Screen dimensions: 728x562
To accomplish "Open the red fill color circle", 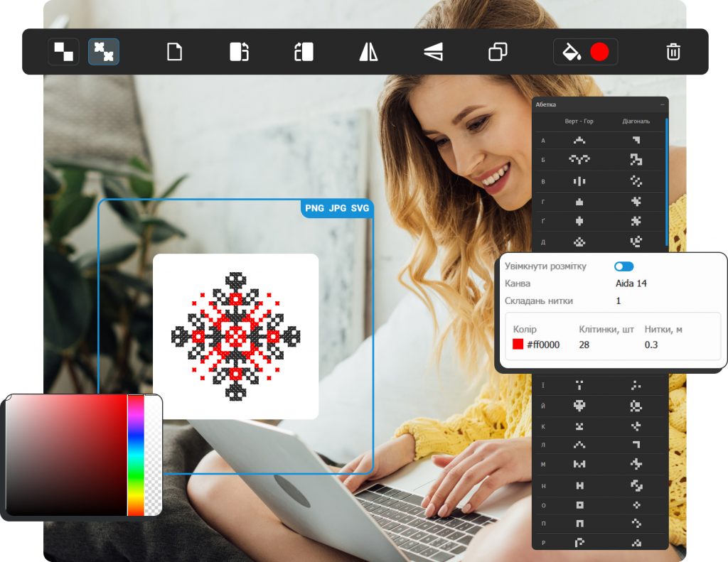I will point(599,52).
